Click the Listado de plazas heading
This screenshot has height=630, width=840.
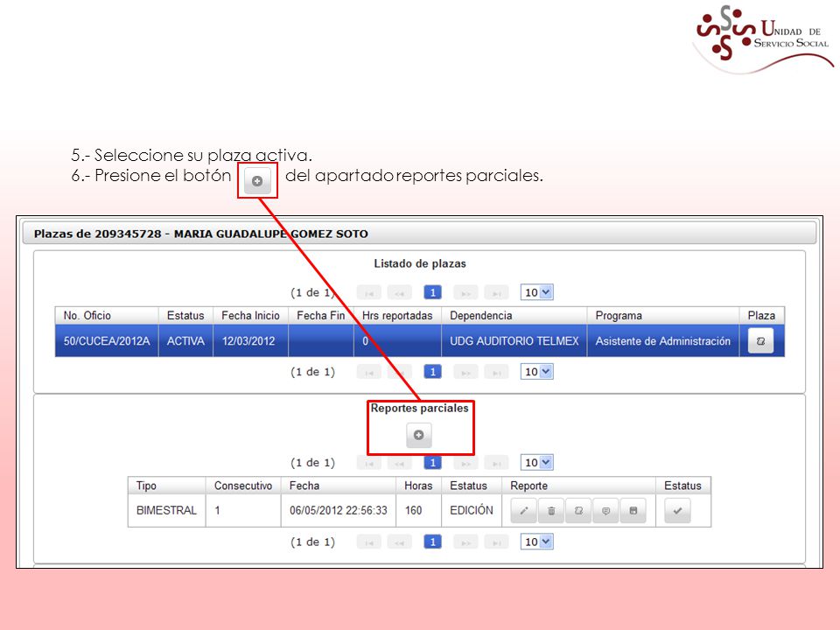(420, 263)
